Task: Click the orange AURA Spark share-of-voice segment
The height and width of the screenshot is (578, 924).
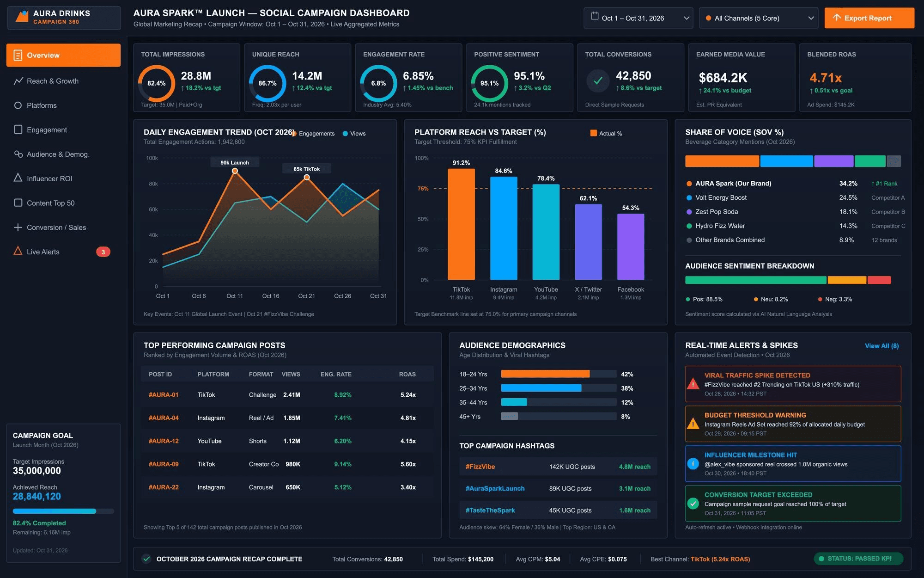Action: click(722, 161)
